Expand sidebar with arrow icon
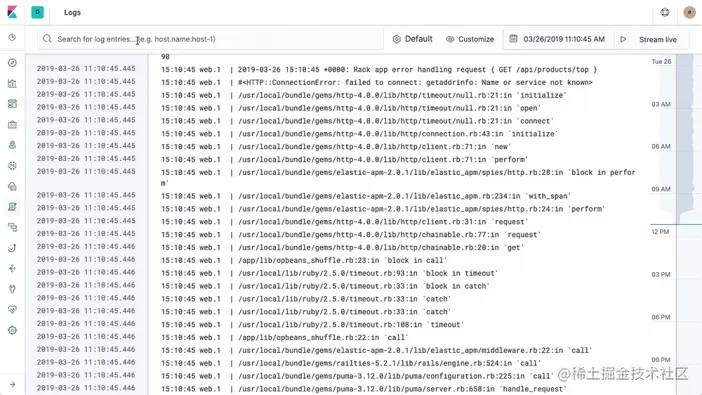This screenshot has height=395, width=702. point(12,384)
